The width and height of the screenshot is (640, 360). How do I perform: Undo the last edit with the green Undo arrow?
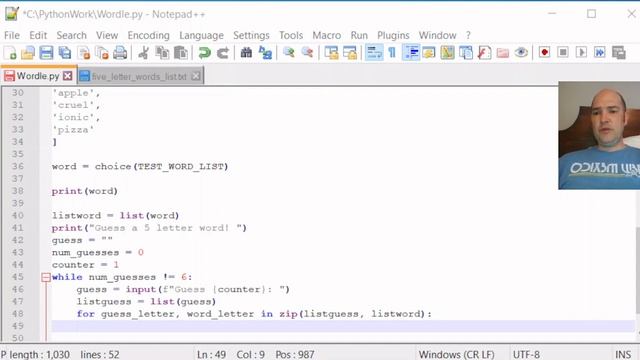click(204, 53)
